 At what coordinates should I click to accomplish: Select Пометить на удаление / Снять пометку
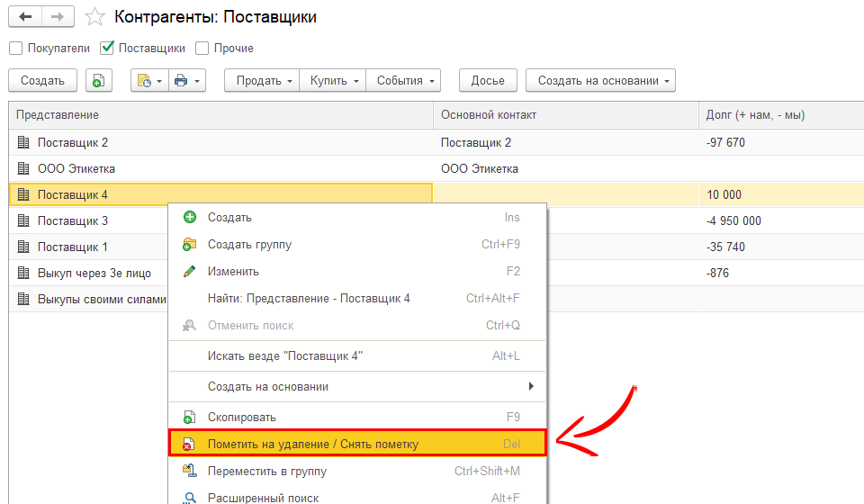(x=312, y=445)
